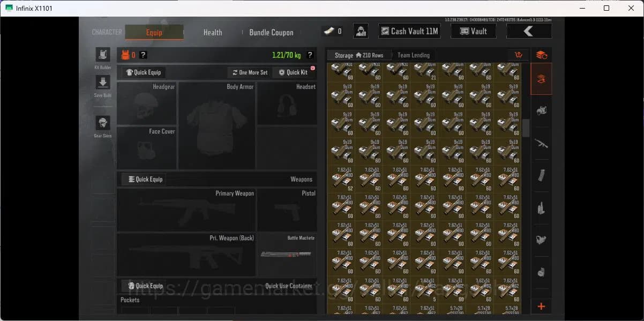Click the cash bills currency icon
This screenshot has width=644, height=321.
(328, 31)
